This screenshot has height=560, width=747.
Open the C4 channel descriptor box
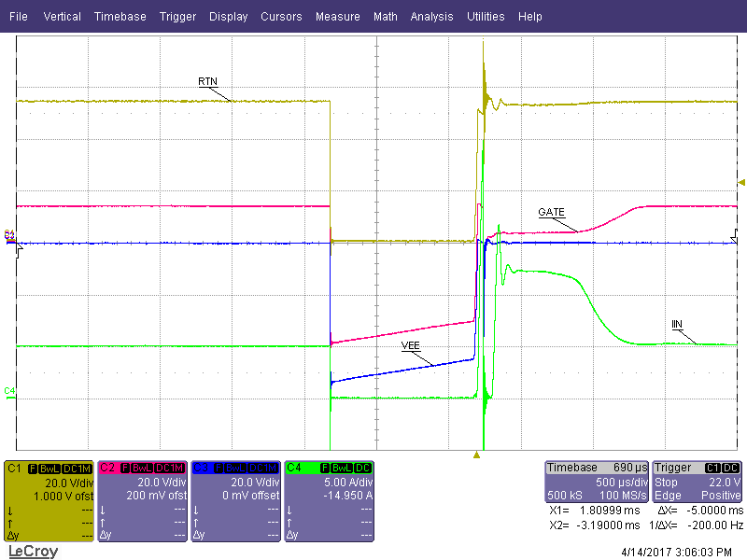click(x=329, y=501)
